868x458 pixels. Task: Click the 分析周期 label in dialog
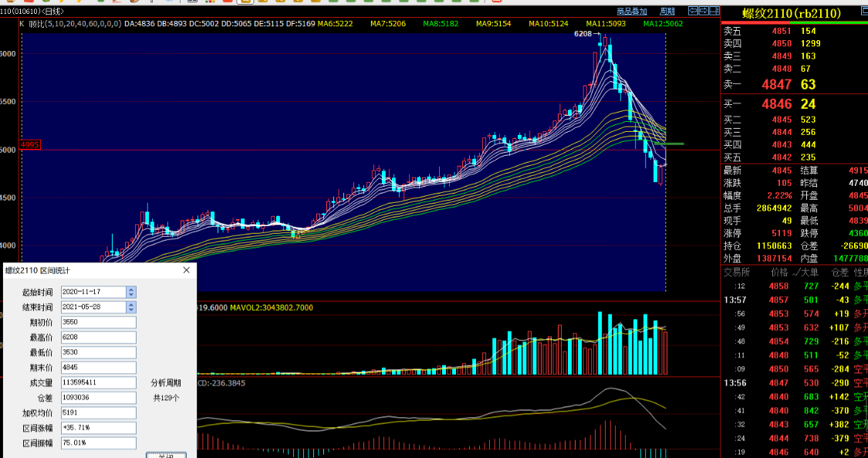pos(166,382)
